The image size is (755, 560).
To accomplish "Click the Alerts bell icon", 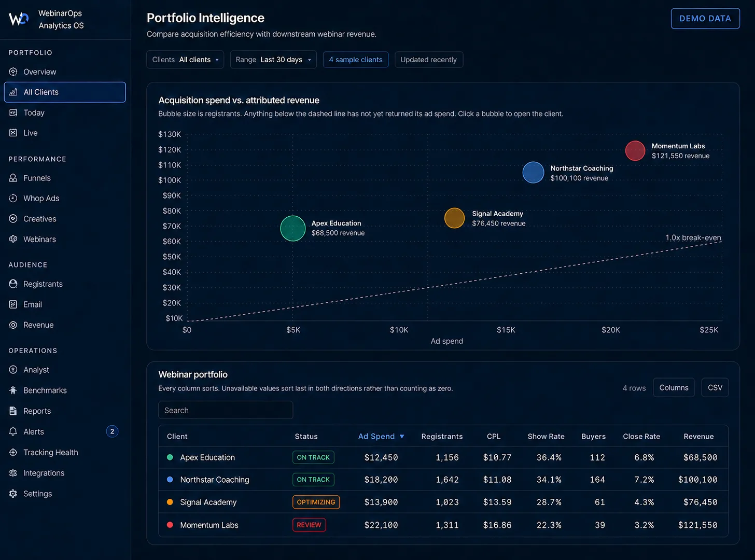I will point(13,431).
